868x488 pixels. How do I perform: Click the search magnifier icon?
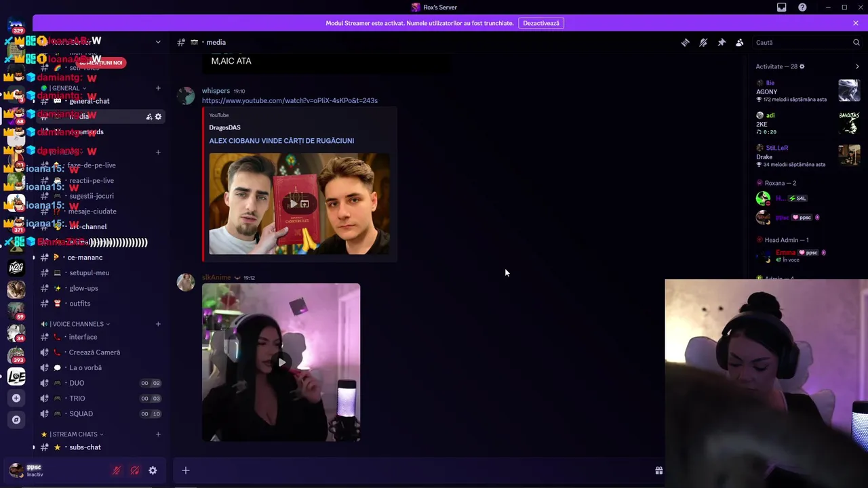coord(856,42)
